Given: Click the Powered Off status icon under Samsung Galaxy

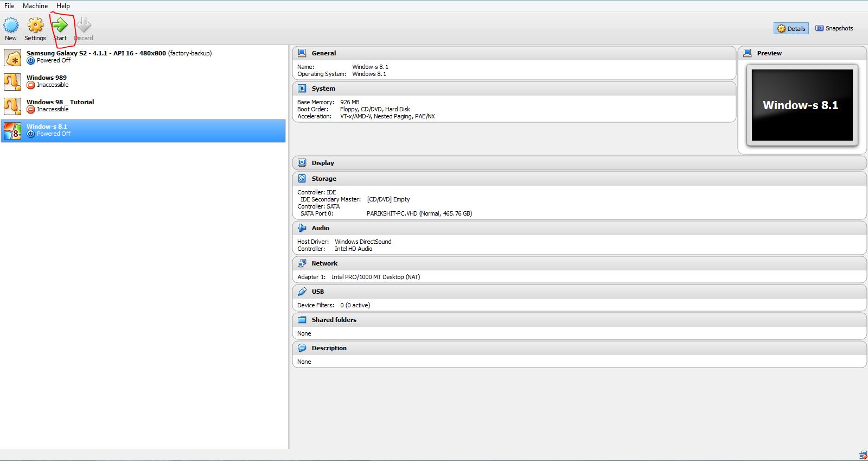Looking at the screenshot, I should click(x=31, y=61).
